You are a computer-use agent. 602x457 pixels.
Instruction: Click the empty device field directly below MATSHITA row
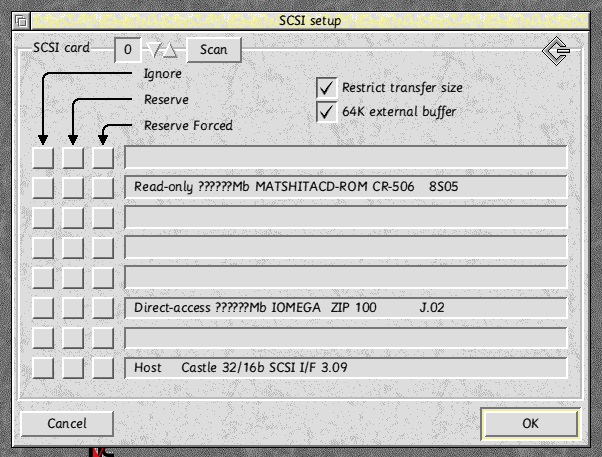pos(346,217)
